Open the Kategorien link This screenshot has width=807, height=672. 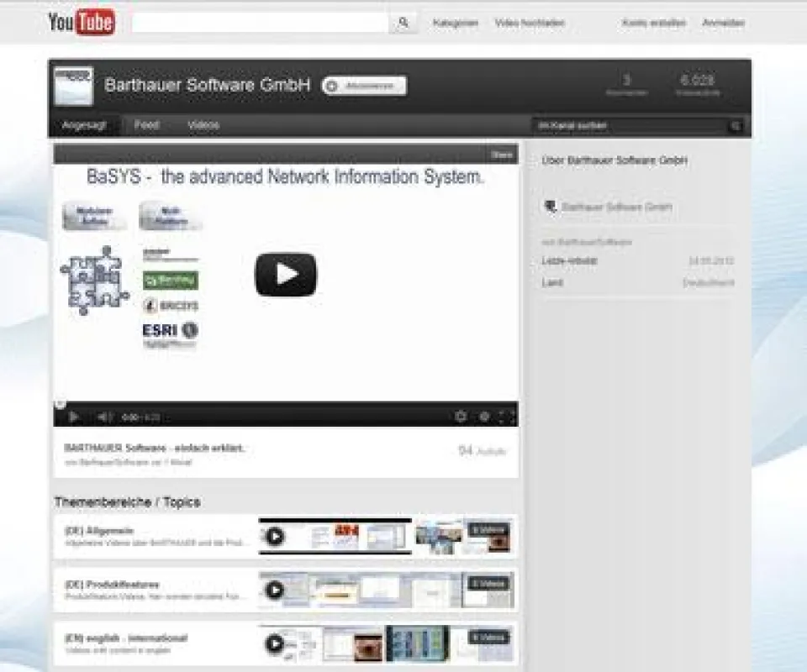point(456,23)
